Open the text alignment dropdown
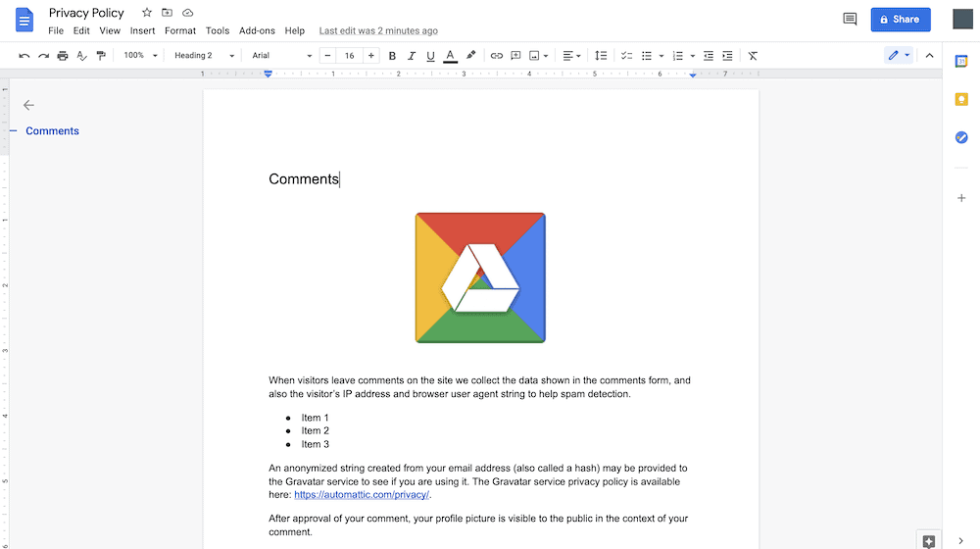Image resolution: width=980 pixels, height=549 pixels. click(x=571, y=56)
